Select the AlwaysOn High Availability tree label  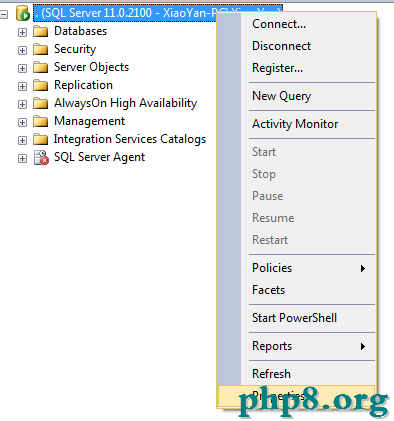126,103
